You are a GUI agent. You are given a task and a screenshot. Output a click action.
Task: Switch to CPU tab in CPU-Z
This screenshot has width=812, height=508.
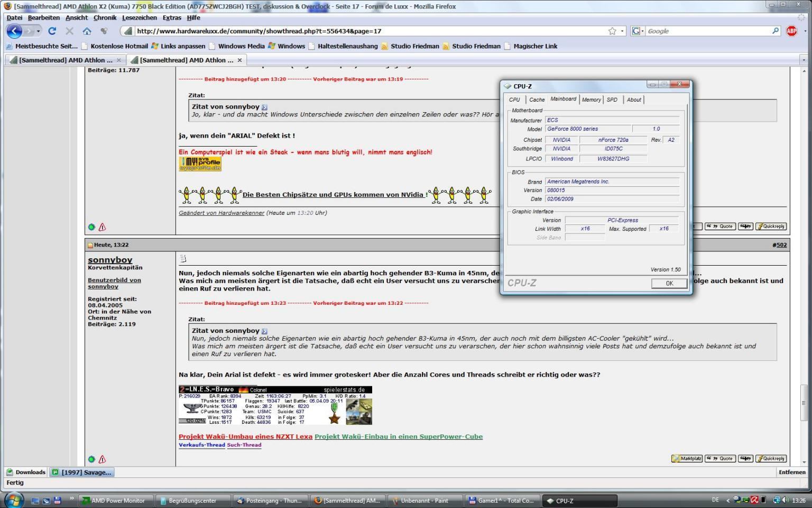(x=514, y=99)
